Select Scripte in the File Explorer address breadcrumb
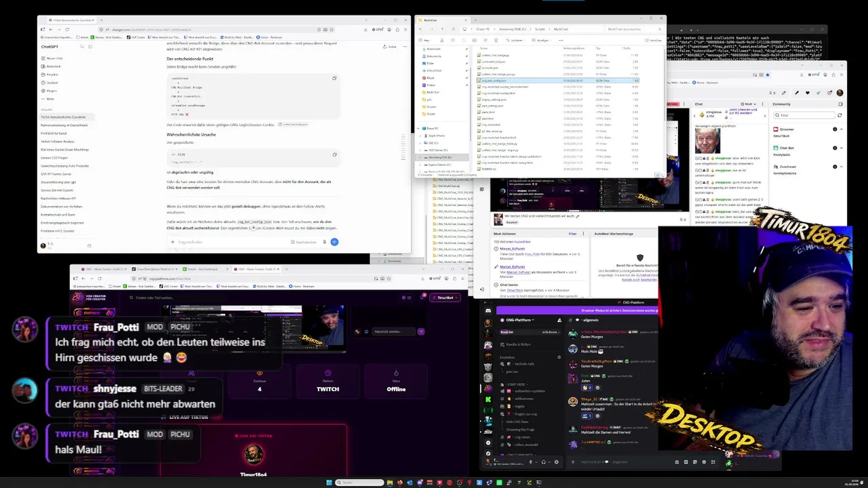 point(540,29)
